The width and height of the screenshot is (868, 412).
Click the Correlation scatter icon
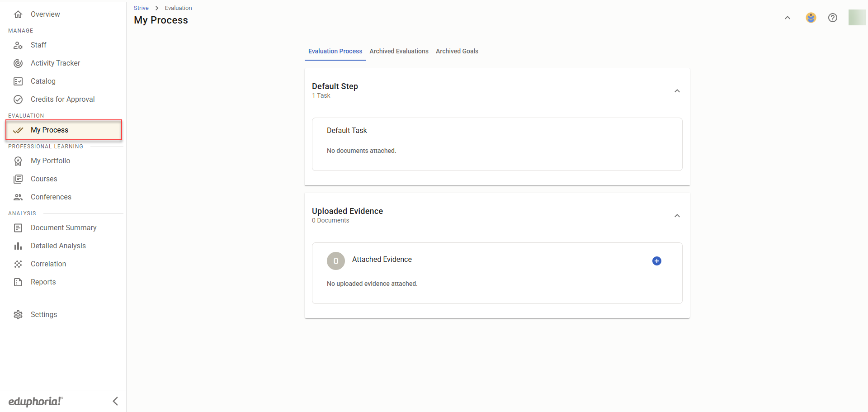pos(18,264)
